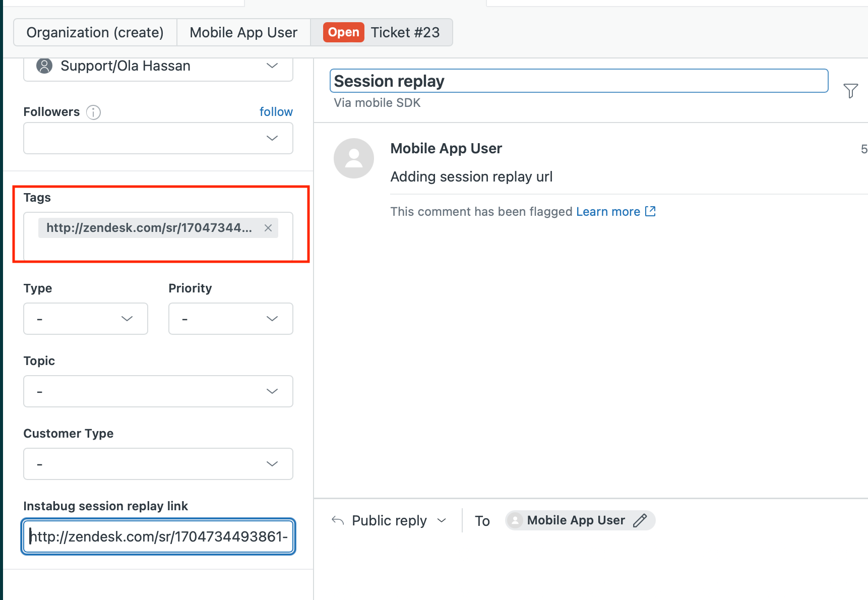The image size is (868, 600).
Task: Remove the zendesk URL tag
Action: [268, 228]
